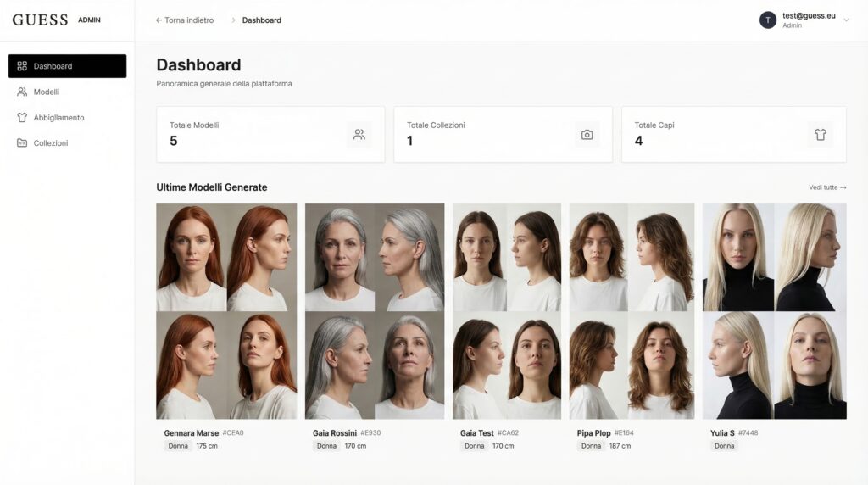Screen dimensions: 868x485
Task: Open Gennara Marse model thumbnail
Action: click(x=226, y=311)
